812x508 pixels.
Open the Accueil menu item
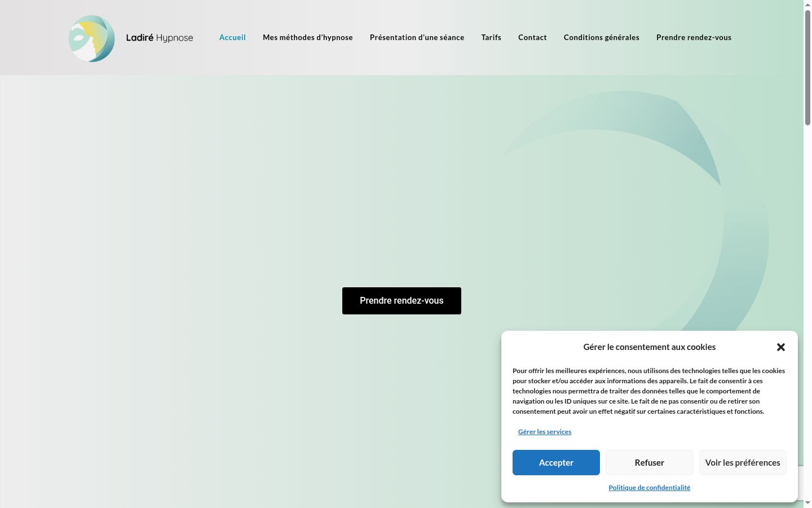click(x=232, y=37)
